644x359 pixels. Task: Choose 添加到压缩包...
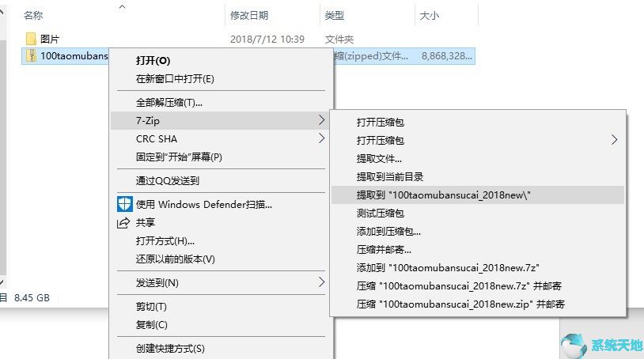388,232
